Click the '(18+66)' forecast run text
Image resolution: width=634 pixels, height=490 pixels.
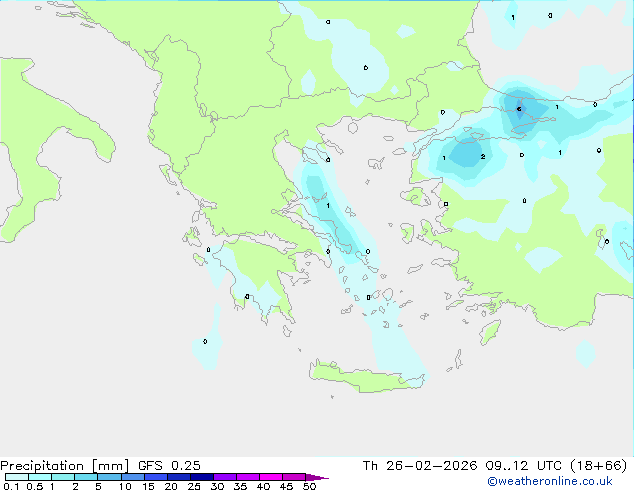click(598, 466)
